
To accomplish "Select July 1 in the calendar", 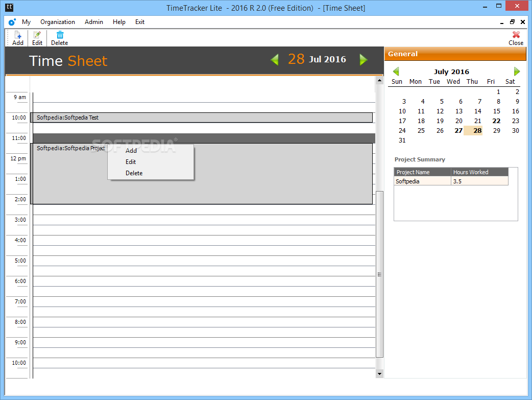I will 498,91.
